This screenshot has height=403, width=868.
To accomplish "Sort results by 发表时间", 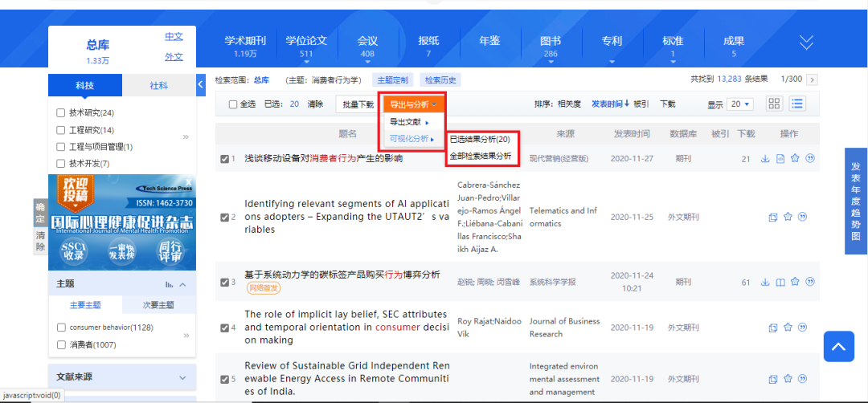I will click(610, 104).
